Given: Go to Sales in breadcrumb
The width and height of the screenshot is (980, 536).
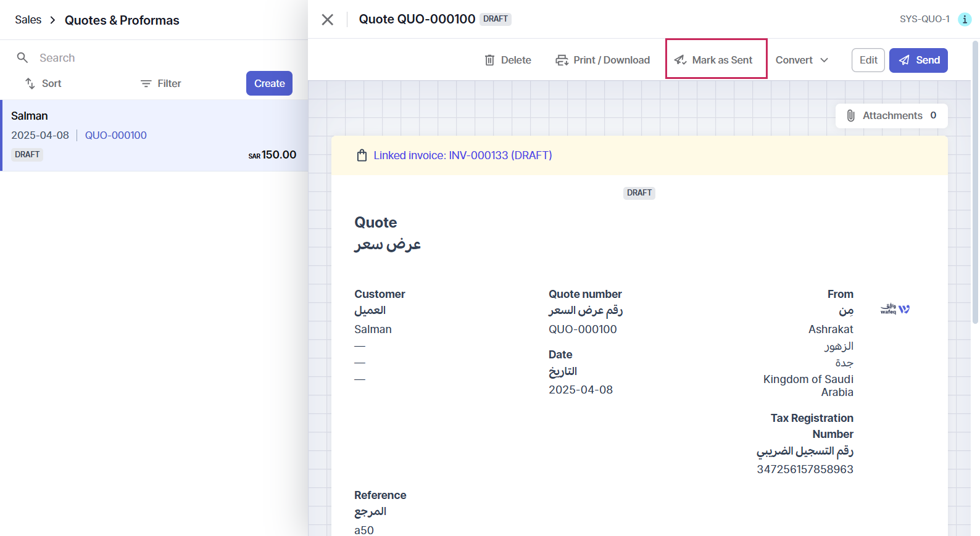Looking at the screenshot, I should pos(28,20).
